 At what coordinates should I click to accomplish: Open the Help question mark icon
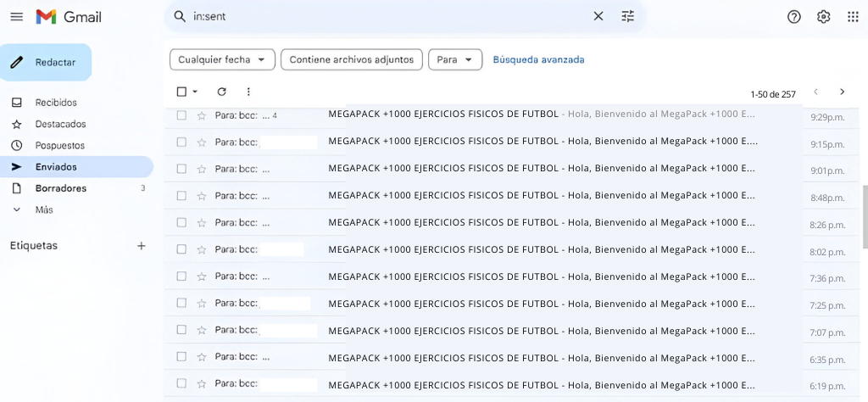click(794, 17)
